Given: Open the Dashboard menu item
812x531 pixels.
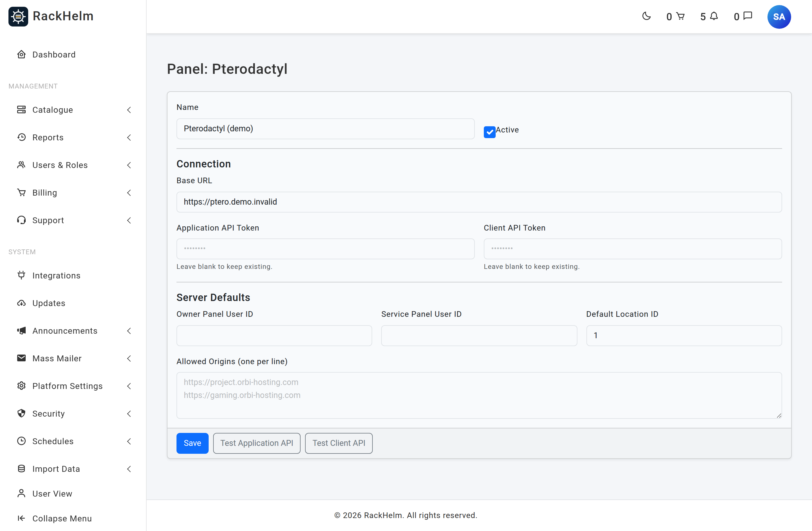Looking at the screenshot, I should 73,55.
